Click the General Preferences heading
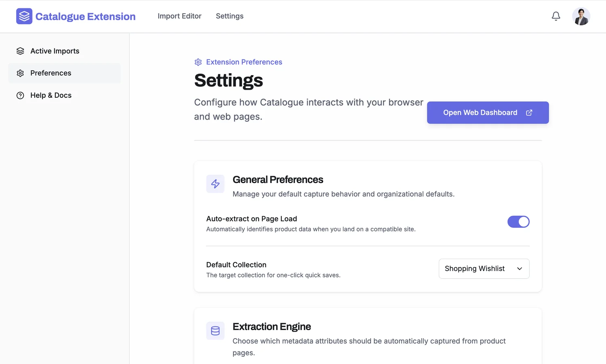This screenshot has height=364, width=606. 278,179
